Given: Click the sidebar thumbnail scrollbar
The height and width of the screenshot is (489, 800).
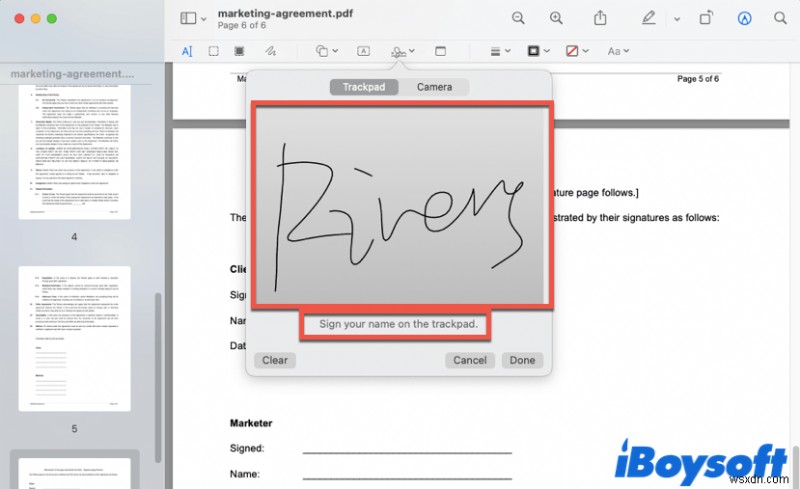Looking at the screenshot, I should point(158,377).
